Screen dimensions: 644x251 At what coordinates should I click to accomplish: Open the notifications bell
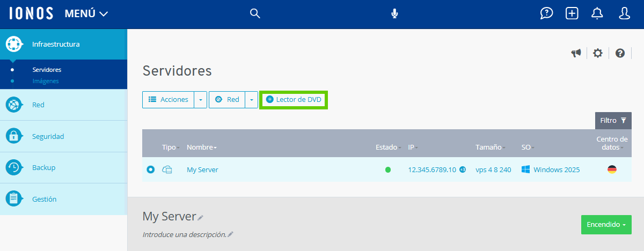click(597, 13)
